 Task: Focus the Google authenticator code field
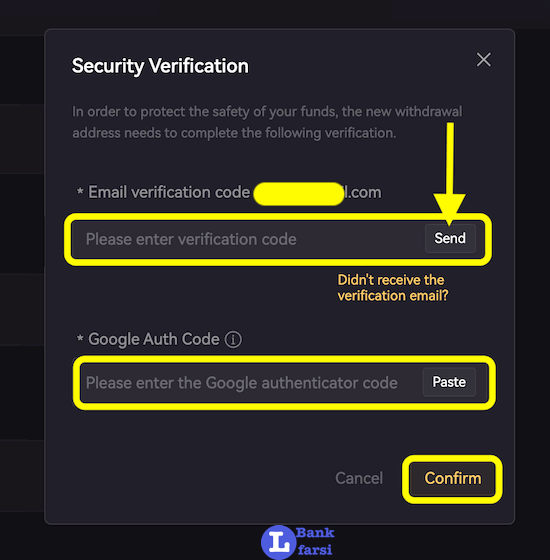coord(251,383)
